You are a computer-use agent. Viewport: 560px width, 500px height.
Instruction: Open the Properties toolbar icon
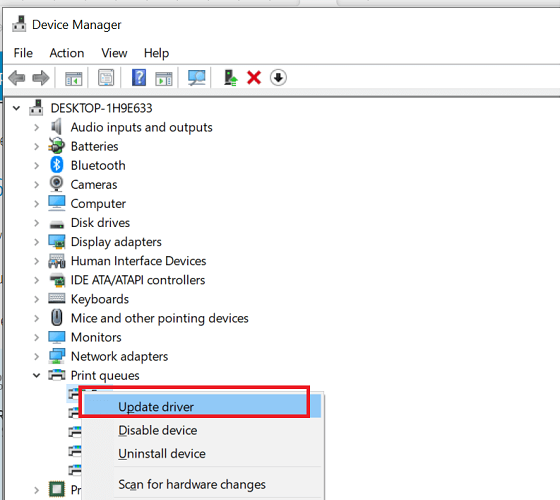tap(106, 78)
